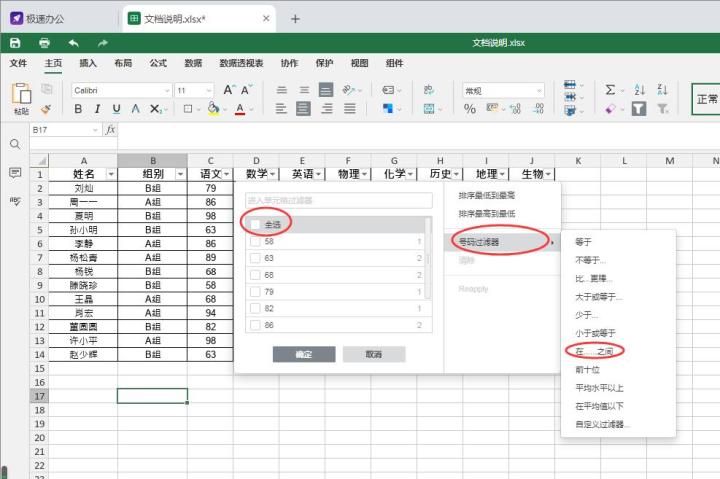Click the insert function fx icon
Image resolution: width=720 pixels, height=479 pixels.
click(x=110, y=130)
